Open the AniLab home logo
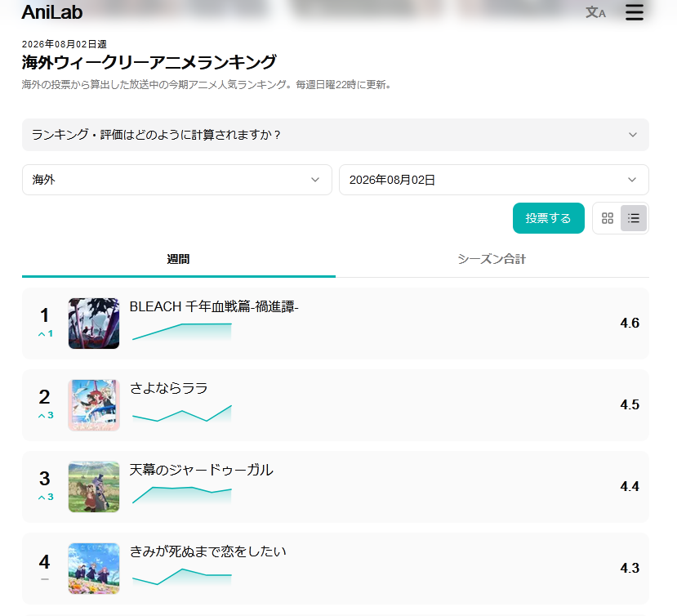This screenshot has width=677, height=616. click(51, 12)
